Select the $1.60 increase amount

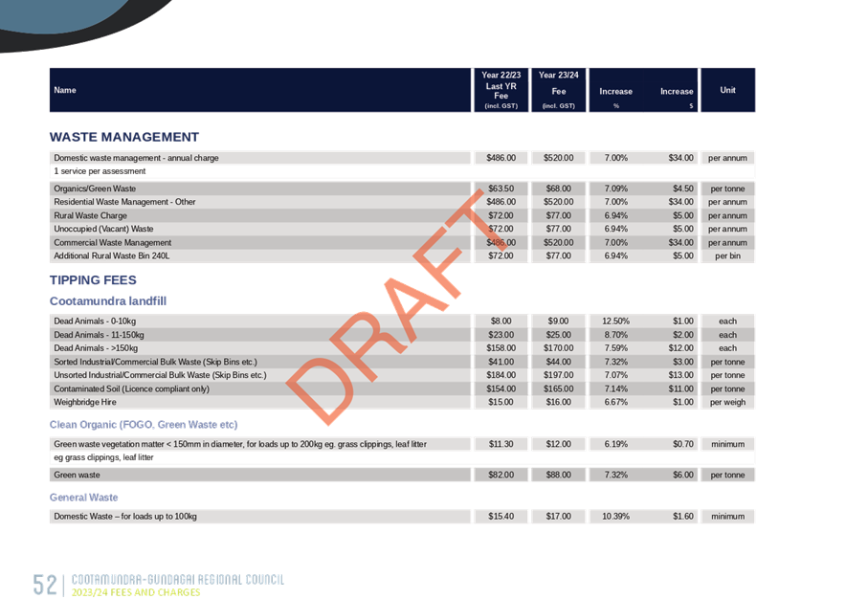coord(683,517)
